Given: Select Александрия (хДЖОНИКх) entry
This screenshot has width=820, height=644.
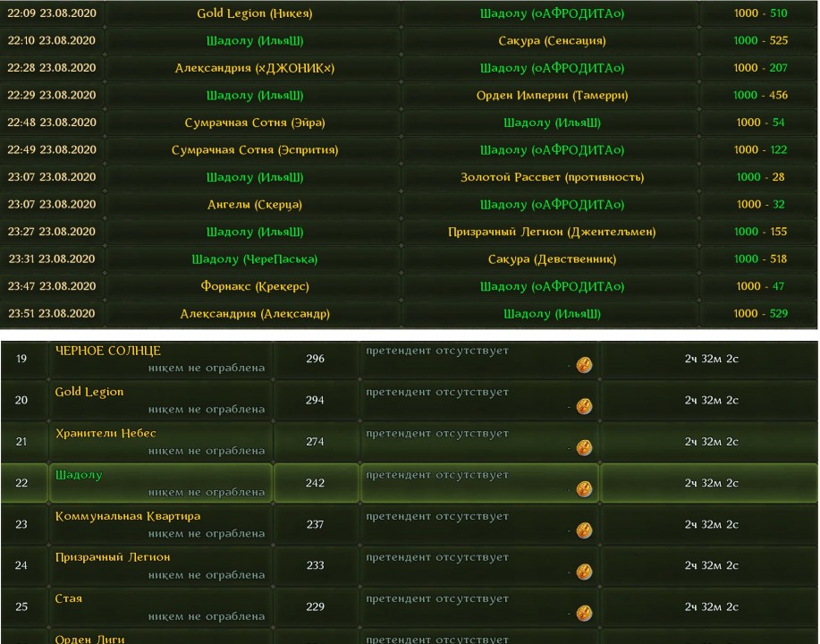Looking at the screenshot, I should tap(255, 68).
